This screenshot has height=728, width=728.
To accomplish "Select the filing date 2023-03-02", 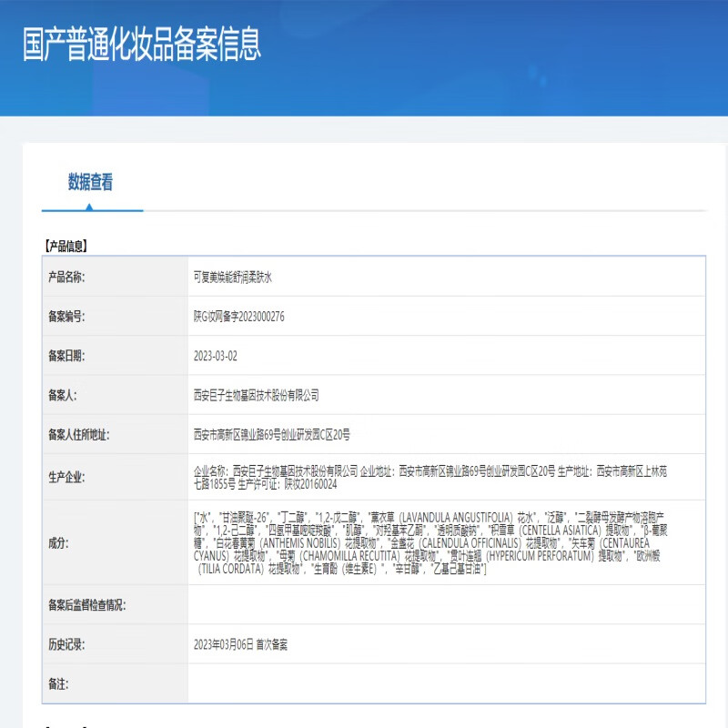I will 216,356.
